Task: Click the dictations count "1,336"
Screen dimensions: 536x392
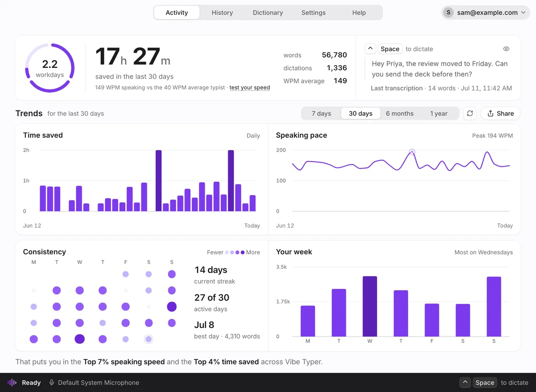Action: tap(337, 68)
